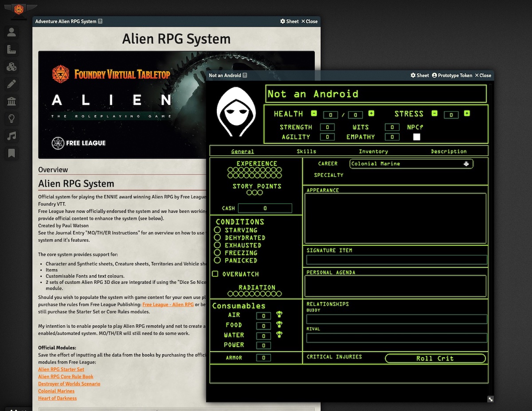Roll the Food supply icon
Viewport: 532px width, 411px height.
279,325
